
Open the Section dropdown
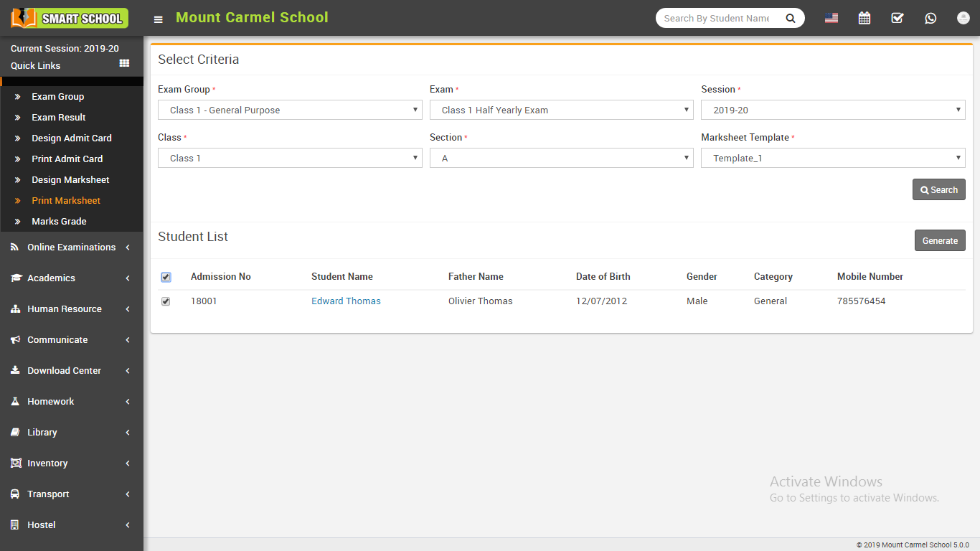tap(561, 158)
